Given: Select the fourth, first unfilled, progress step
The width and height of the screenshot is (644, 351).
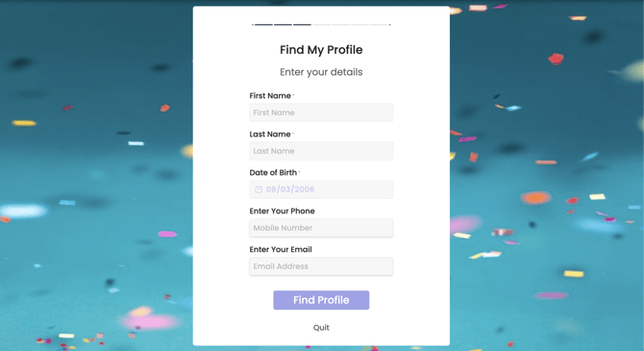Looking at the screenshot, I should pos(322,25).
